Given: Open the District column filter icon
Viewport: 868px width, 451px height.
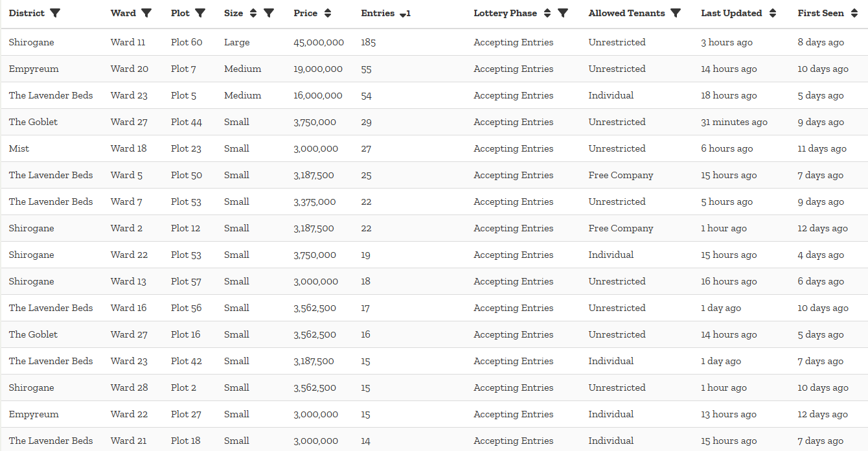Looking at the screenshot, I should [55, 13].
